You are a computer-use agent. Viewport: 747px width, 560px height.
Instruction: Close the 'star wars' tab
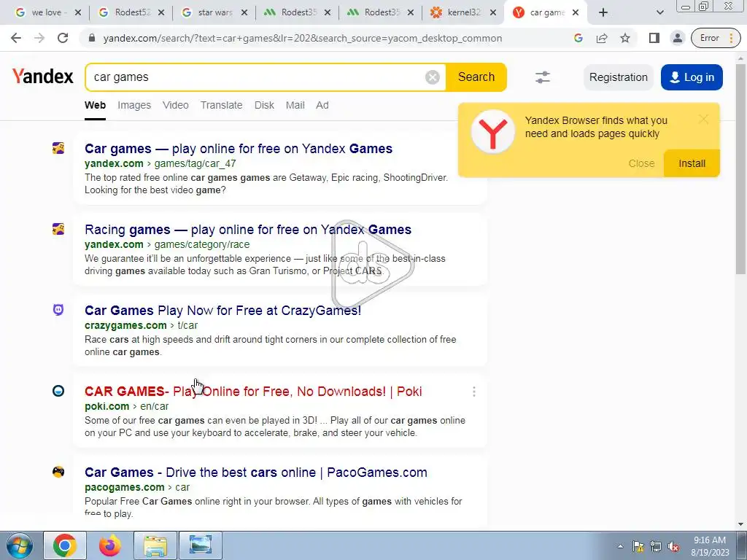click(x=244, y=12)
